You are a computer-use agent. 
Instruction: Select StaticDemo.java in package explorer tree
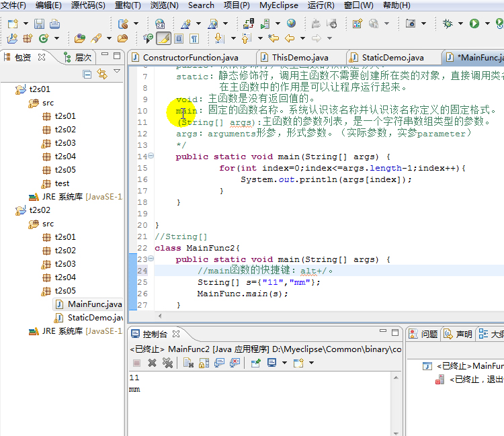[x=89, y=318]
